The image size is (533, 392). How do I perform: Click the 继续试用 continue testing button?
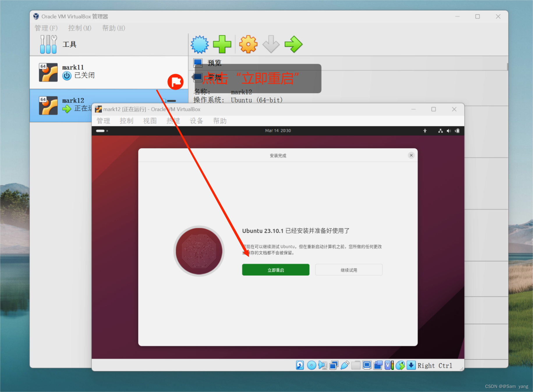(x=349, y=270)
